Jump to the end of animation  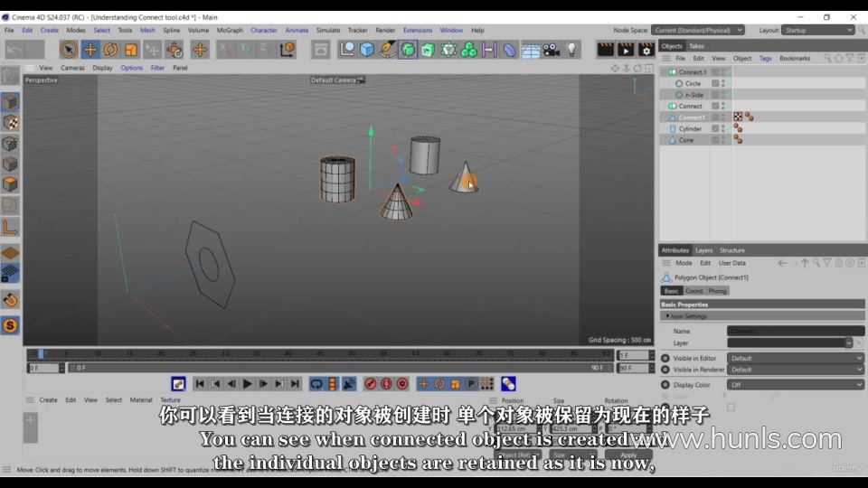pyautogui.click(x=295, y=384)
